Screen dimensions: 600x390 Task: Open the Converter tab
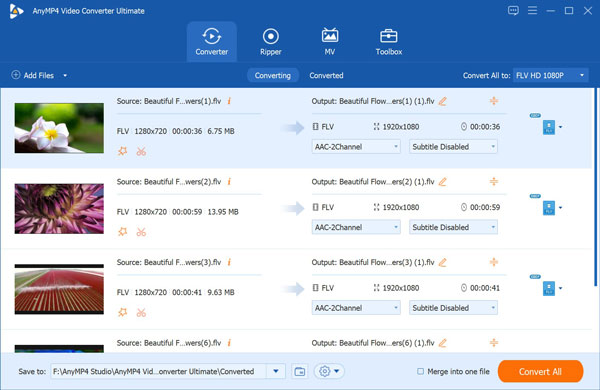212,42
